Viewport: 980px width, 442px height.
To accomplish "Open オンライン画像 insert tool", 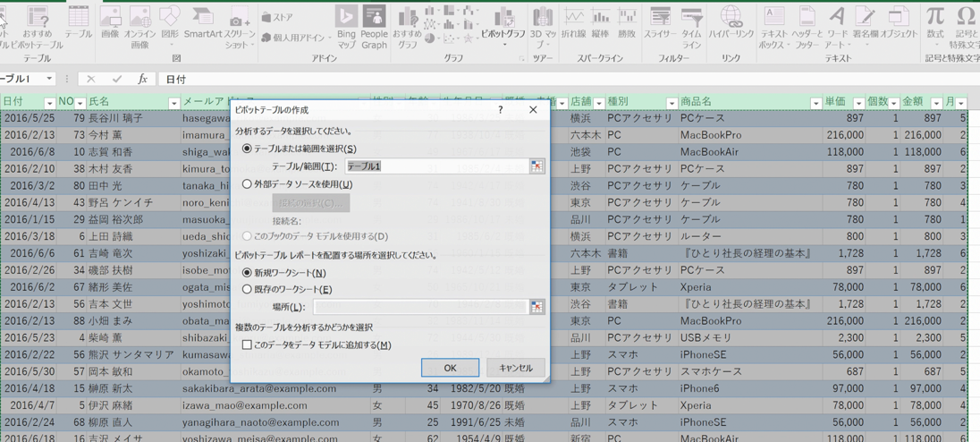I will tap(140, 28).
